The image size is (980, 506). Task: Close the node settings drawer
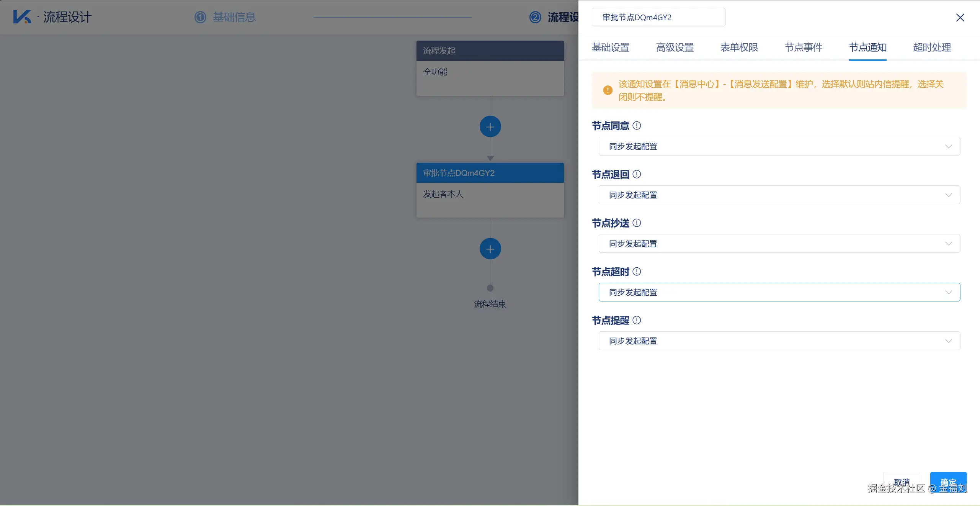(x=960, y=18)
